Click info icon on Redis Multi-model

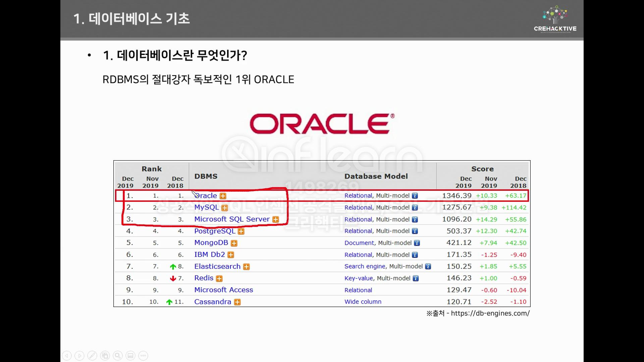click(x=416, y=278)
